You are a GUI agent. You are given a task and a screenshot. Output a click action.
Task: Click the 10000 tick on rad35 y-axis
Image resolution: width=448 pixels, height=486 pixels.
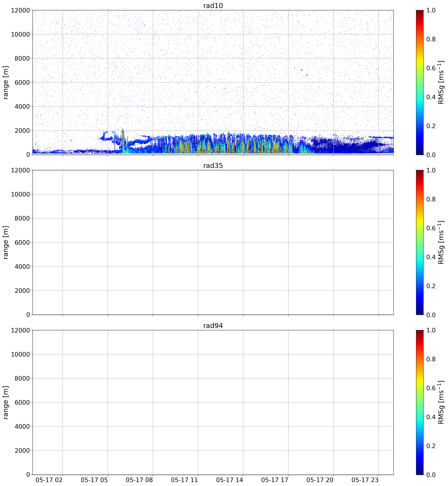coord(20,194)
